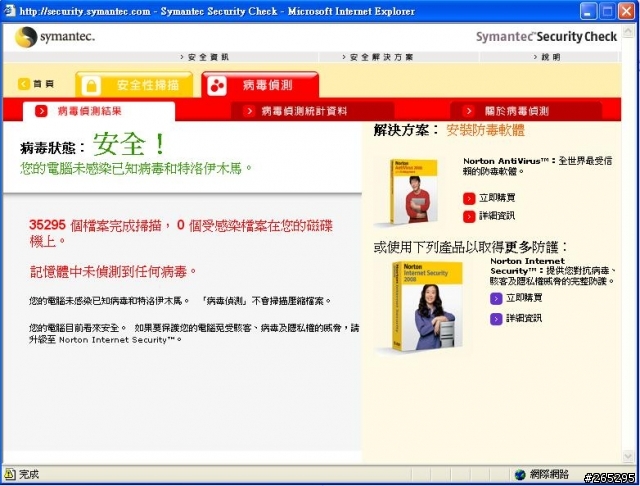
Task: Click the 網際網路 zone text in status bar
Action: click(549, 474)
